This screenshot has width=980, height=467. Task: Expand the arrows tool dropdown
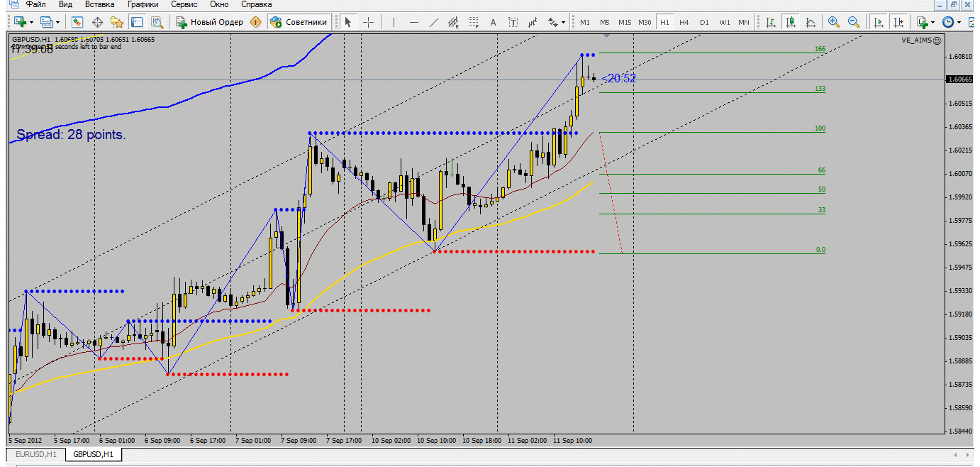pos(564,22)
